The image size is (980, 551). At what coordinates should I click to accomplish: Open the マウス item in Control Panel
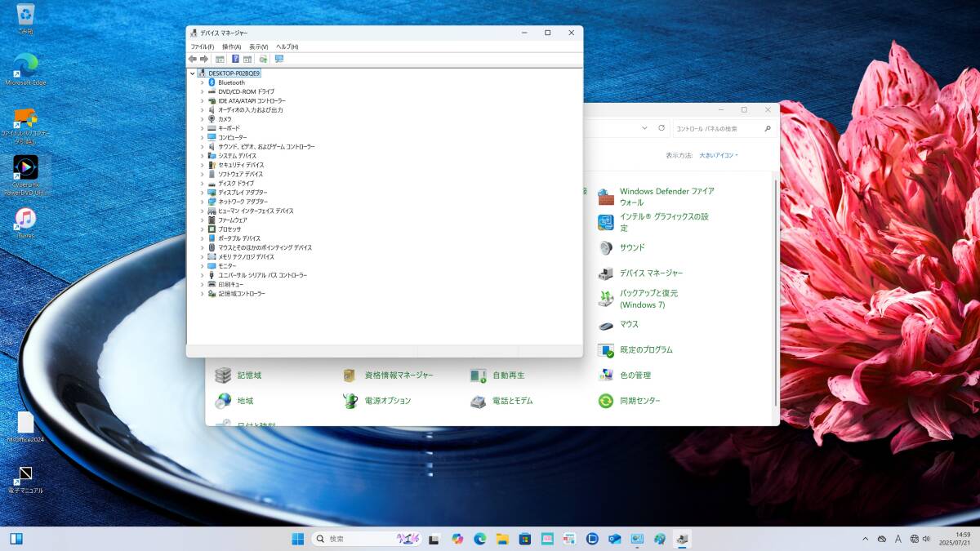click(x=629, y=324)
